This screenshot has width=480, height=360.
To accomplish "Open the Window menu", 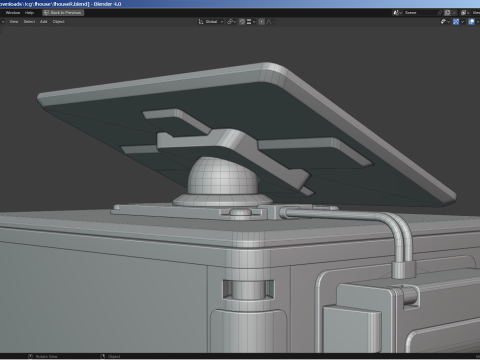I will (x=13, y=13).
